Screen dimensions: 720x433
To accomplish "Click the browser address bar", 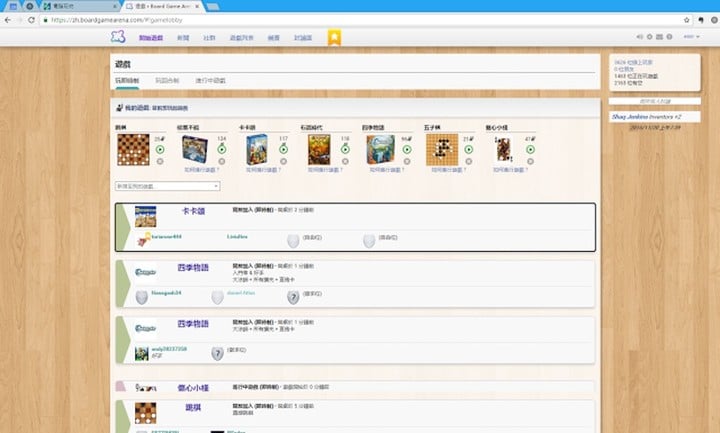I will 363,20.
